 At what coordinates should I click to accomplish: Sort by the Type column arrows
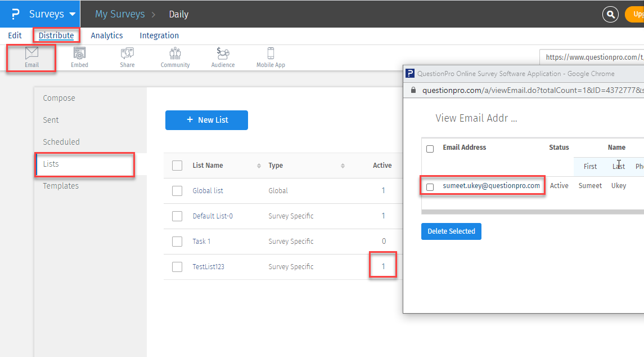pos(343,166)
